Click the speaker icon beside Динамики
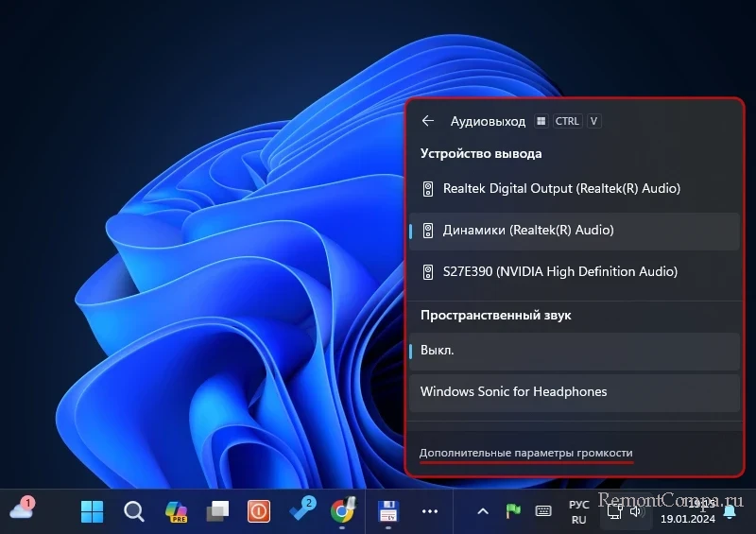 coord(428,231)
